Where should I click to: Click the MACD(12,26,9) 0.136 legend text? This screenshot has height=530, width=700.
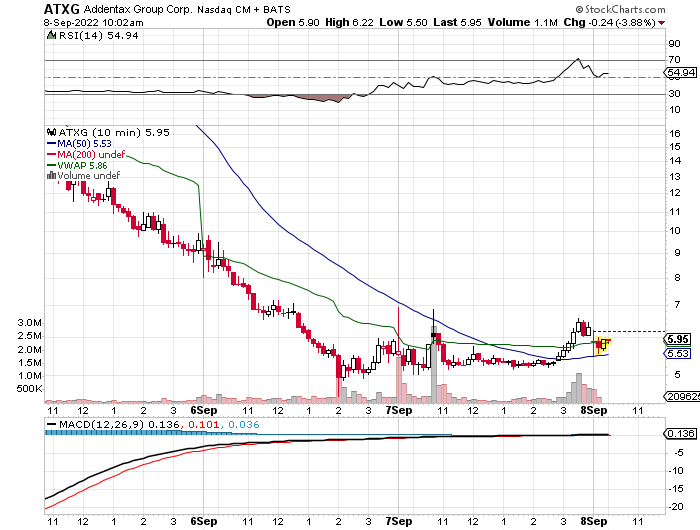point(120,425)
